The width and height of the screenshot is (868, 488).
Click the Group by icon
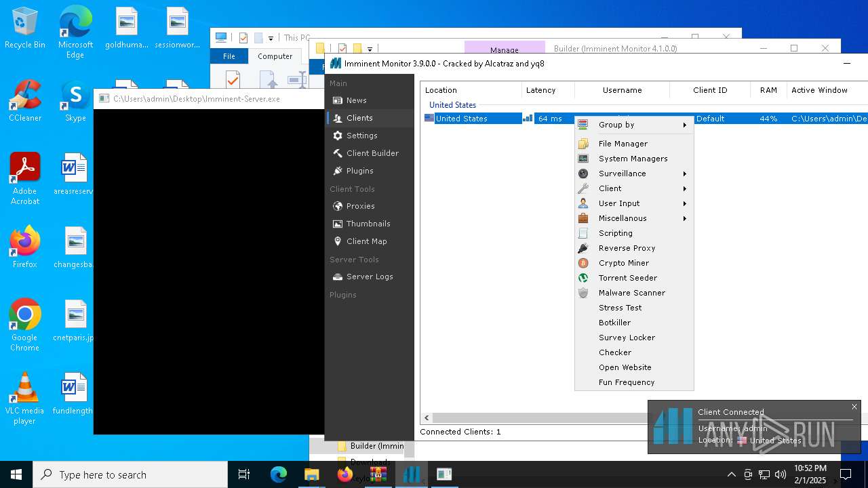pos(583,125)
